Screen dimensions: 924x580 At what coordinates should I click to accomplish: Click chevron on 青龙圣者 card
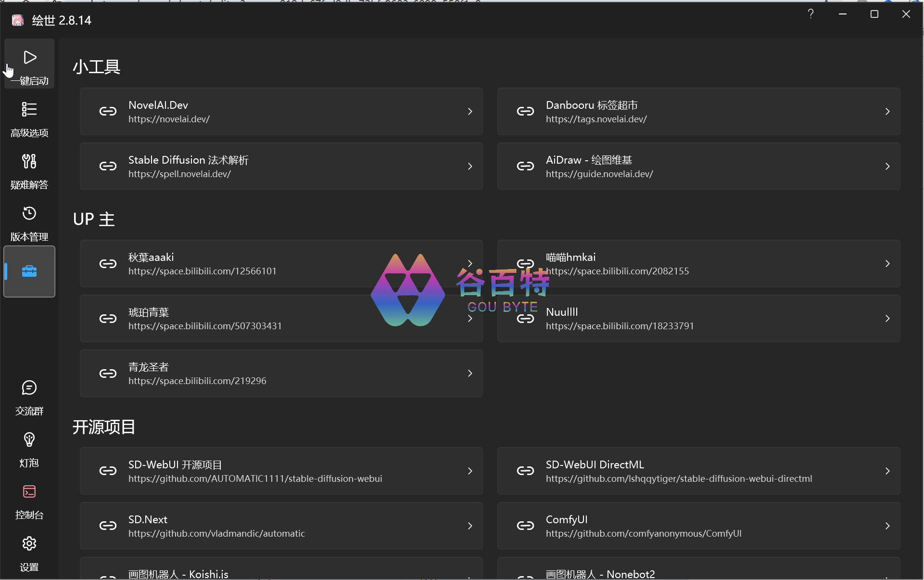pyautogui.click(x=470, y=374)
